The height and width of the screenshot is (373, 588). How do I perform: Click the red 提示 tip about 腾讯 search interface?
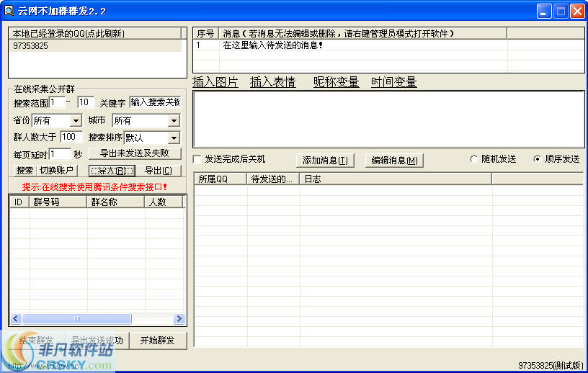pos(94,186)
